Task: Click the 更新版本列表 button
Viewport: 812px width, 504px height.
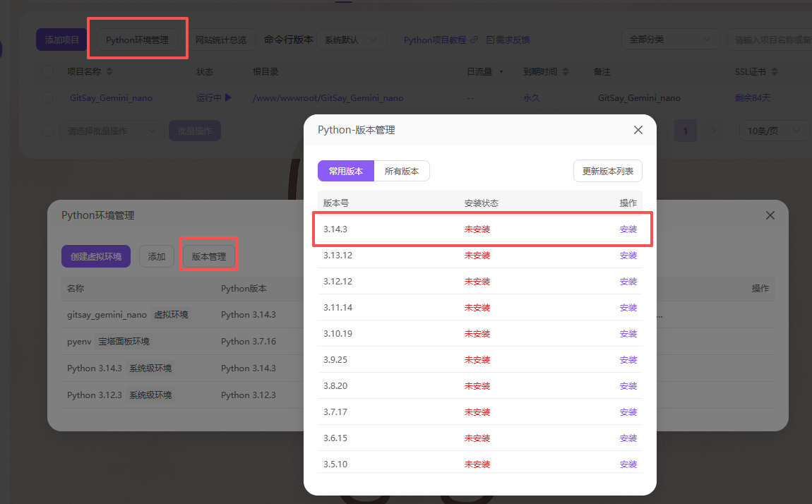Action: point(607,171)
